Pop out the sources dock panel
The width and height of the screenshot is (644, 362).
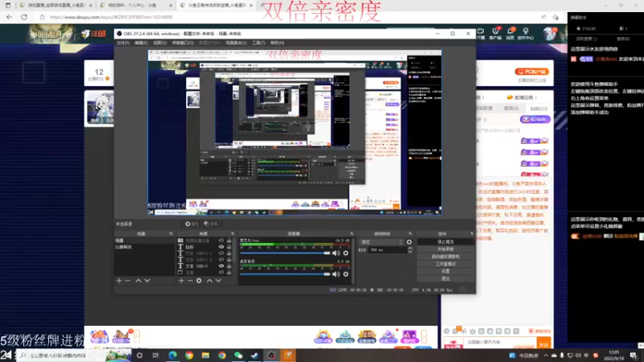[233, 233]
